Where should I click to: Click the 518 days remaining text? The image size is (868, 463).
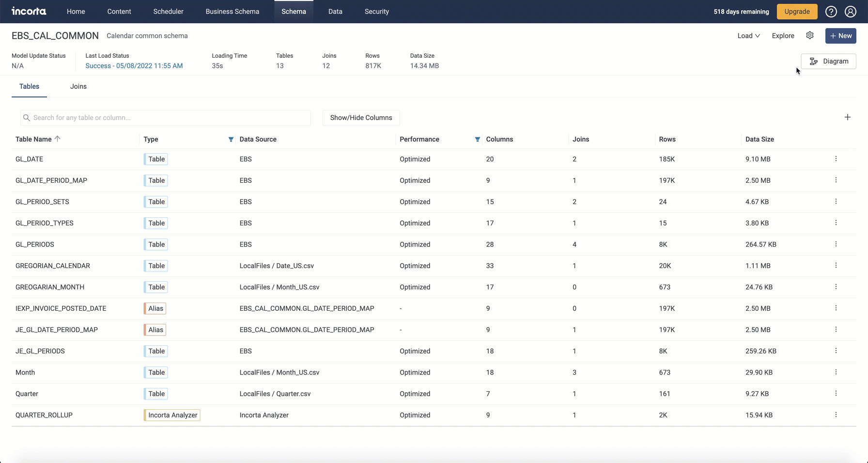741,12
